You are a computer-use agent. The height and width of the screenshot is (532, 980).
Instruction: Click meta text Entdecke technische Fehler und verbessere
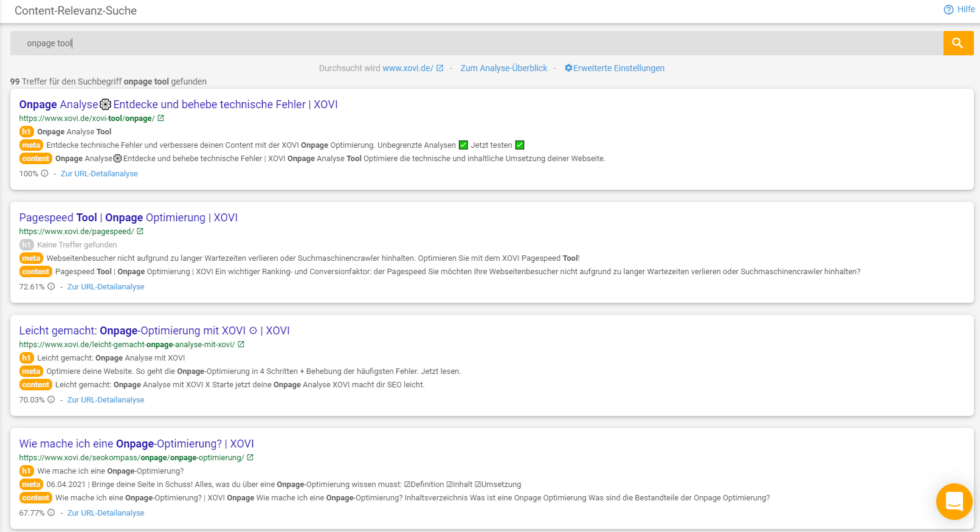click(x=285, y=145)
